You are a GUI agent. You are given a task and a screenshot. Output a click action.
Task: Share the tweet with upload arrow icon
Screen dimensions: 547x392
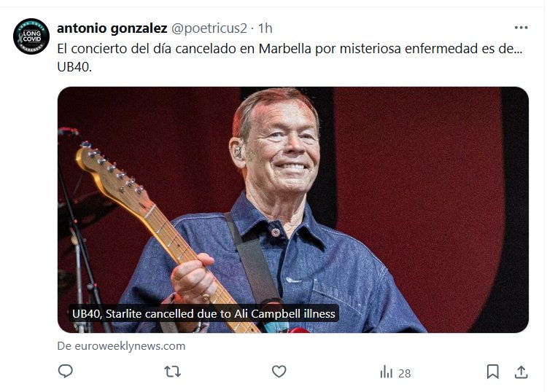coord(521,372)
